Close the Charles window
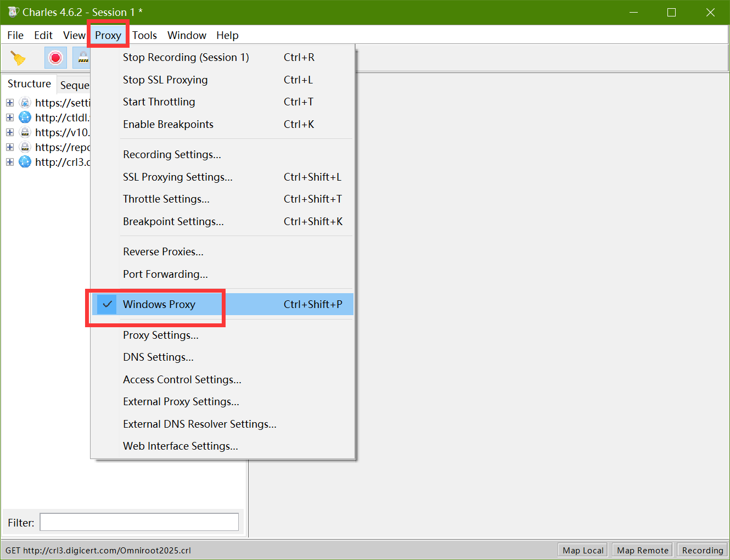730x560 pixels. [710, 12]
